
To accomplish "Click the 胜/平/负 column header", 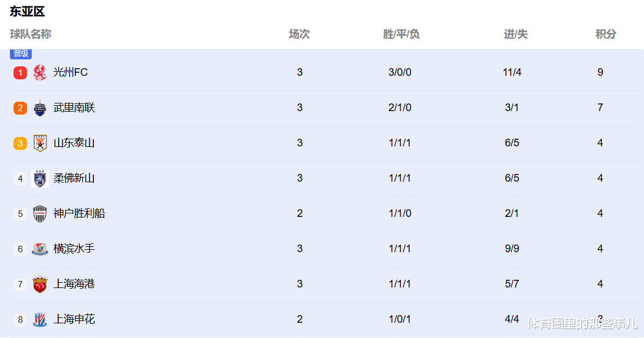I will (x=401, y=34).
